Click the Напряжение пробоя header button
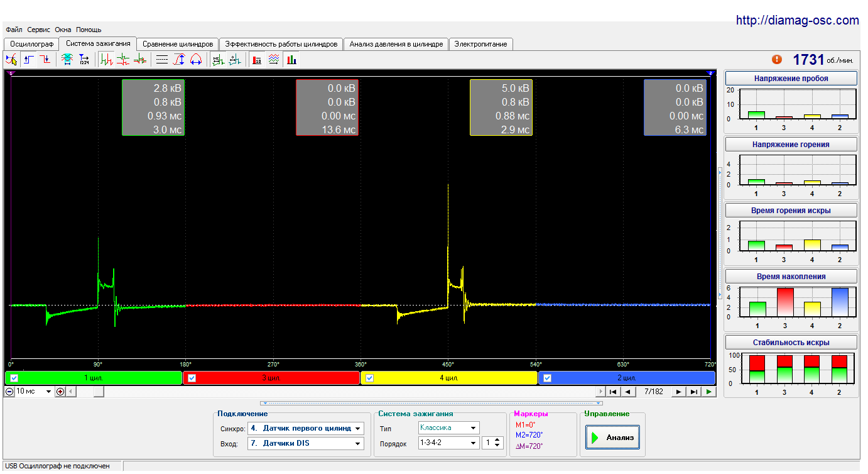 pyautogui.click(x=791, y=79)
